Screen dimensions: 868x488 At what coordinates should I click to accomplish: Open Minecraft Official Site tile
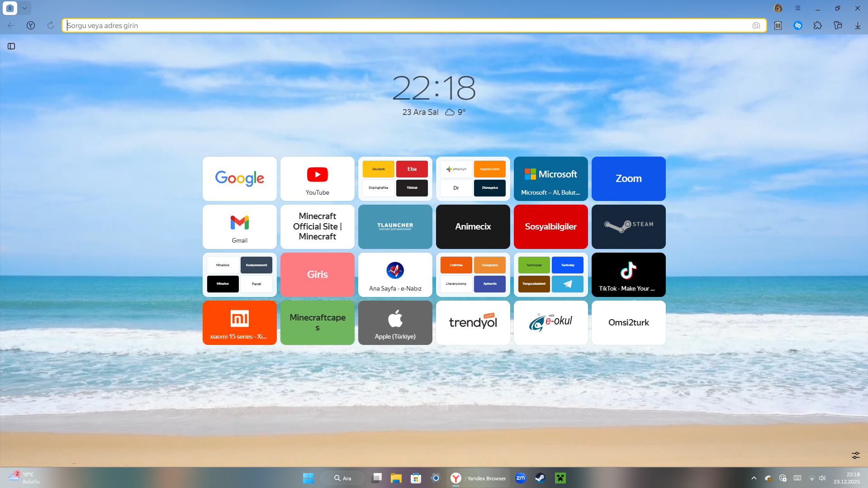318,227
